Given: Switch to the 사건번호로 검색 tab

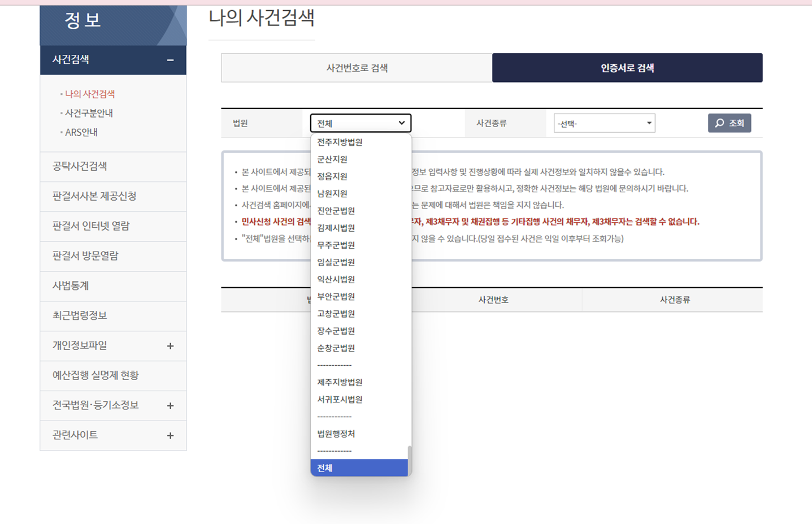Looking at the screenshot, I should click(356, 67).
